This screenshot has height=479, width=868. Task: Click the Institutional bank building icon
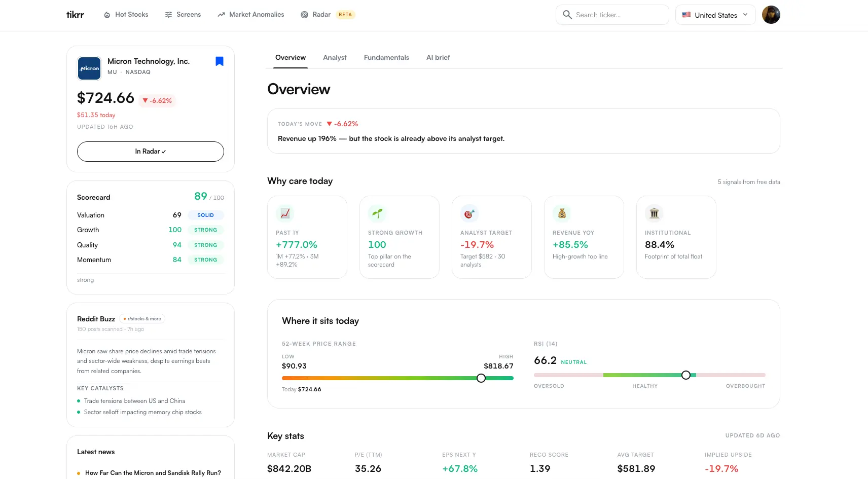(654, 213)
